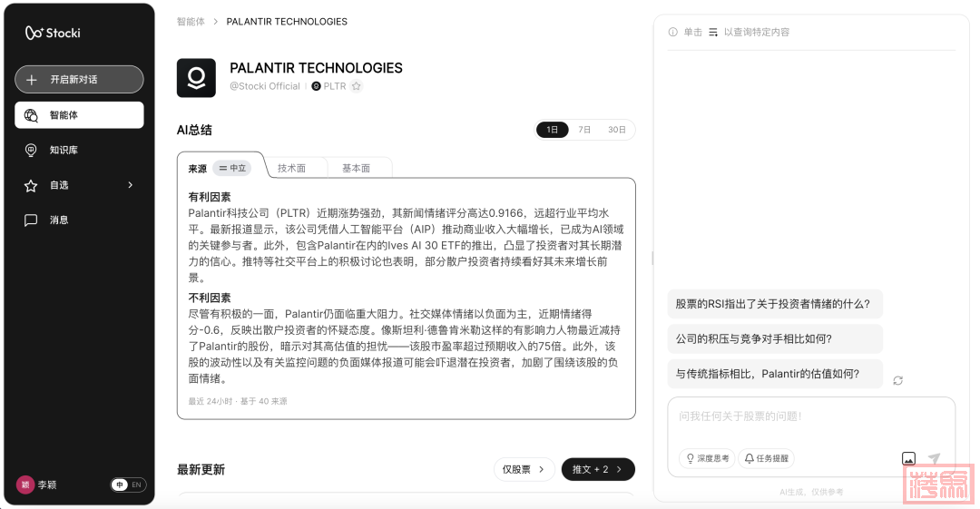Viewport: 980px width, 509px height.
Task: Click the 推文 + 2 filter button
Action: click(x=598, y=469)
